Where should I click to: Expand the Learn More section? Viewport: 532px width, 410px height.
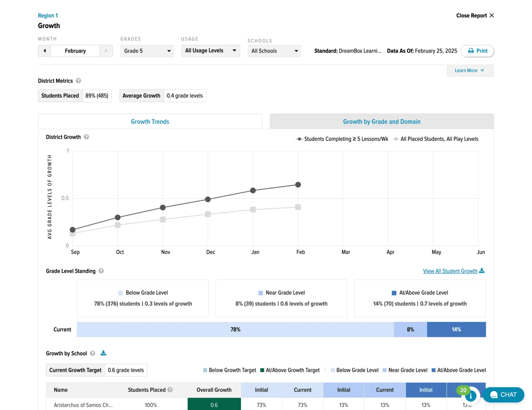[470, 71]
